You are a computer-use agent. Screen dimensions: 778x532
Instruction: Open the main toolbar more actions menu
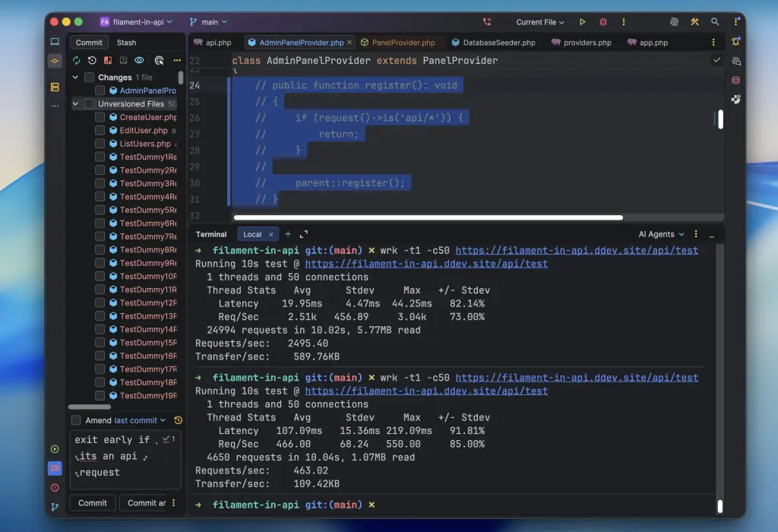[624, 22]
